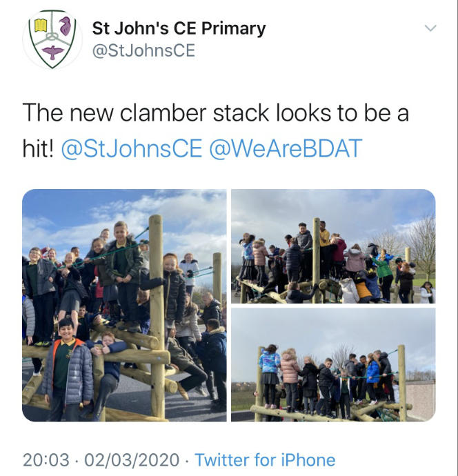Image resolution: width=458 pixels, height=476 pixels.
Task: Open the St John's school crest avatar
Action: [x=52, y=39]
